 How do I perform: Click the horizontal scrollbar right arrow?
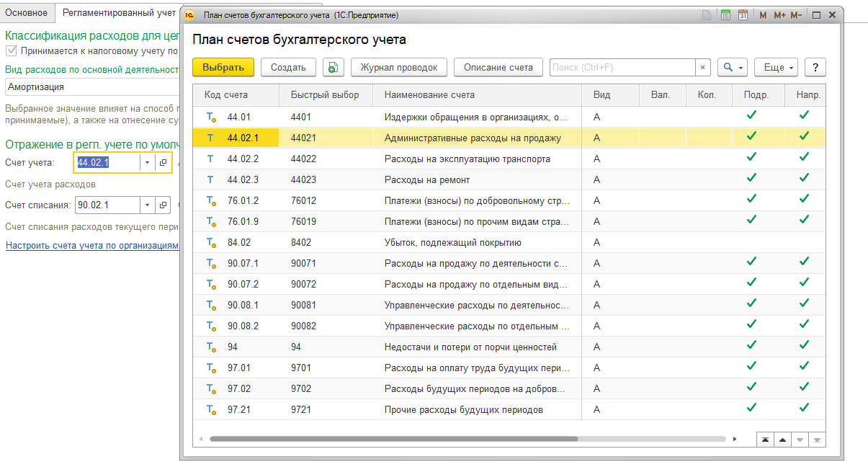coord(734,438)
